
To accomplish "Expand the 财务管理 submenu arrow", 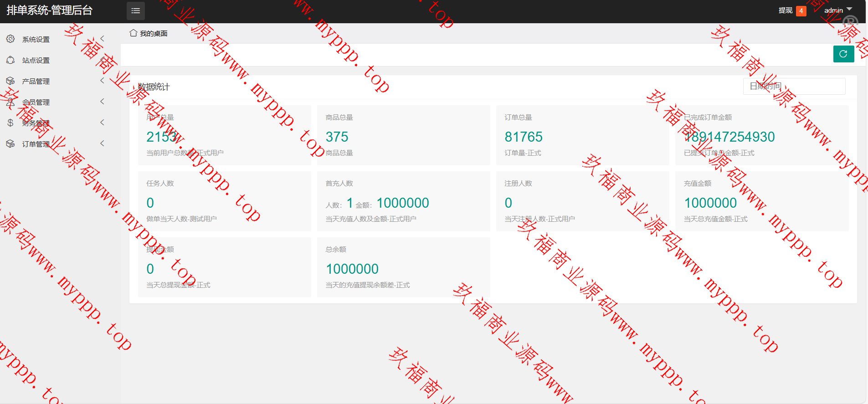I will click(x=103, y=123).
